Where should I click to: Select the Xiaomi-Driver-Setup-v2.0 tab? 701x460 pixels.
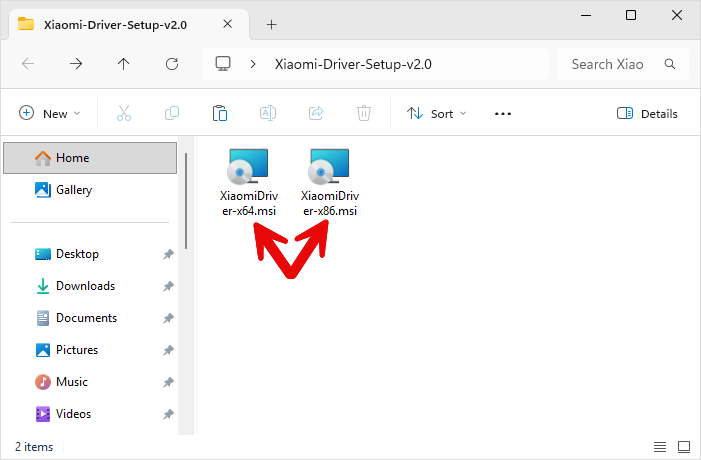[129, 25]
